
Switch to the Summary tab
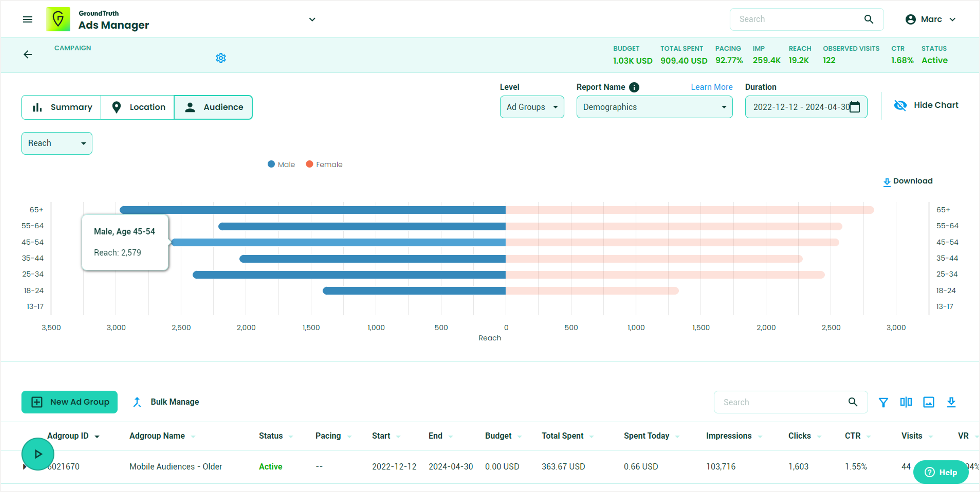(x=61, y=107)
